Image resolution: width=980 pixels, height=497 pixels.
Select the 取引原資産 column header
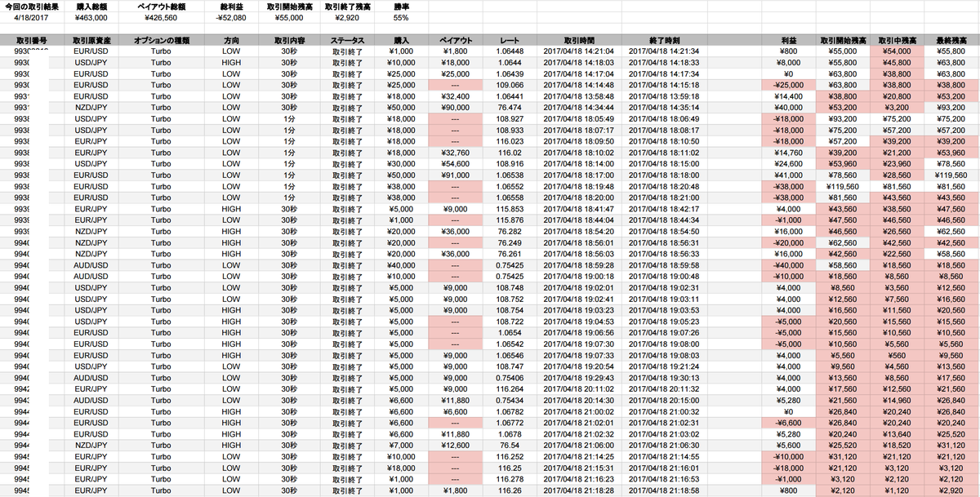pos(92,40)
